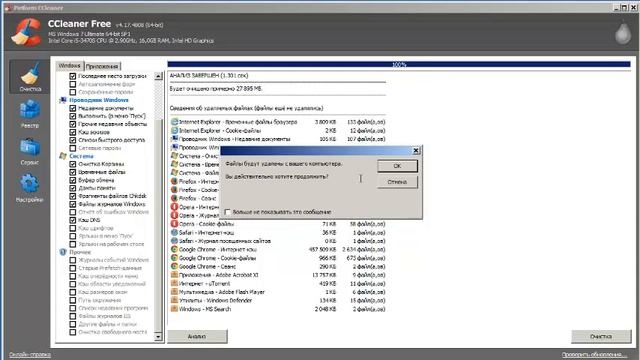Click the '2 048 KB' size value
The height and width of the screenshot is (360, 640).
[325, 309]
